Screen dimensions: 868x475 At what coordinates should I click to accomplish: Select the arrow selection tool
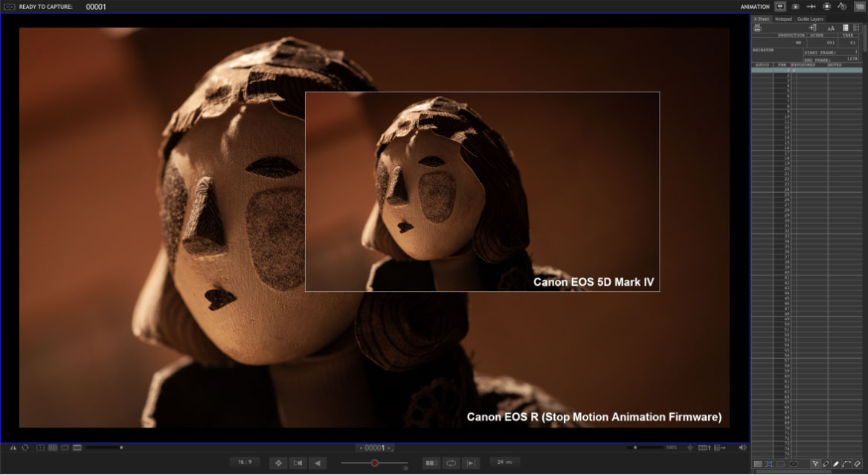coord(816,463)
